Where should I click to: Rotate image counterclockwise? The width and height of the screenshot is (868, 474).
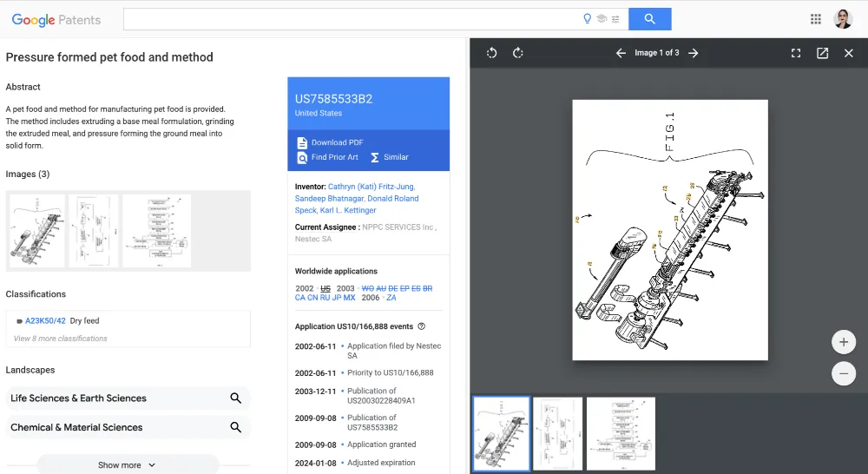pyautogui.click(x=491, y=53)
